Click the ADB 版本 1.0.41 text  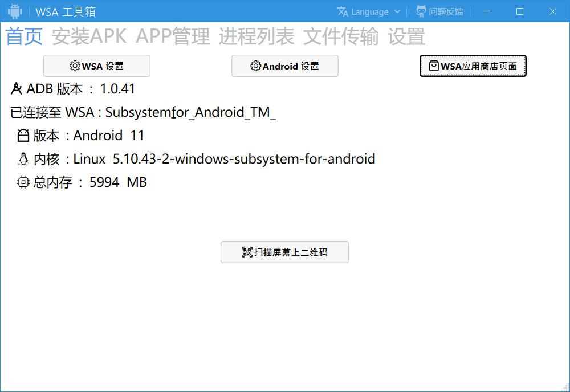81,89
